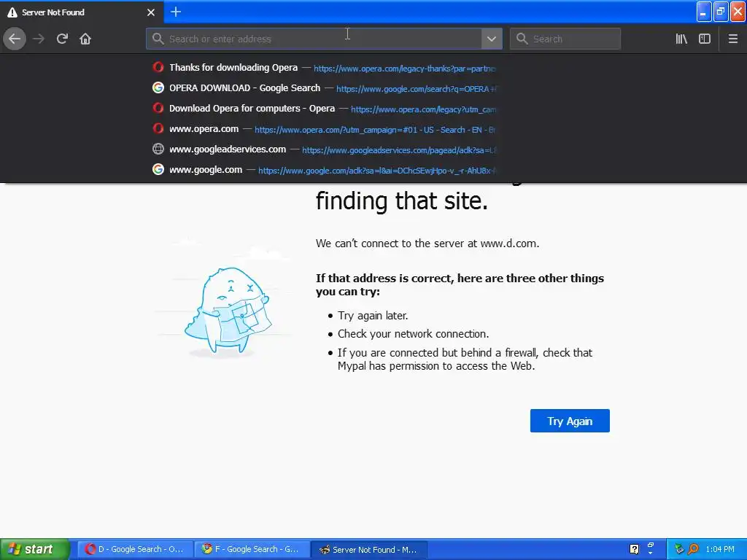
Task: Switch to D - Google Search Opera taskbar item
Action: click(135, 549)
